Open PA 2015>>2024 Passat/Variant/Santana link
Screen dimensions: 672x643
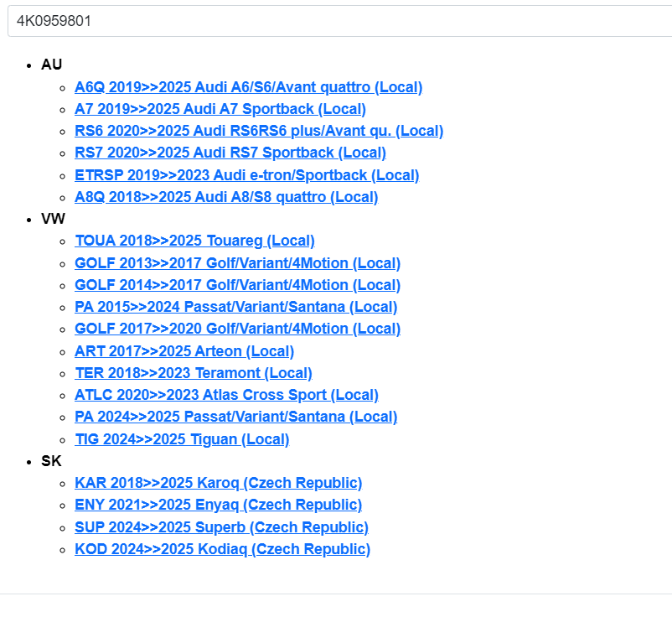tap(235, 307)
